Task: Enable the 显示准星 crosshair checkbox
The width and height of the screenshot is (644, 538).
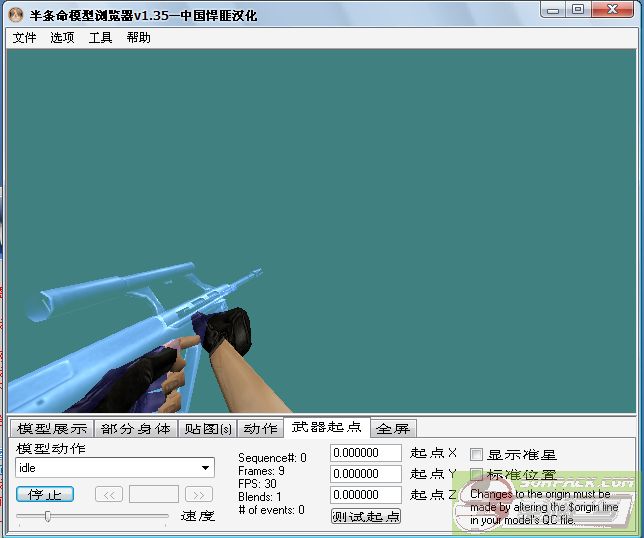Action: pos(476,454)
